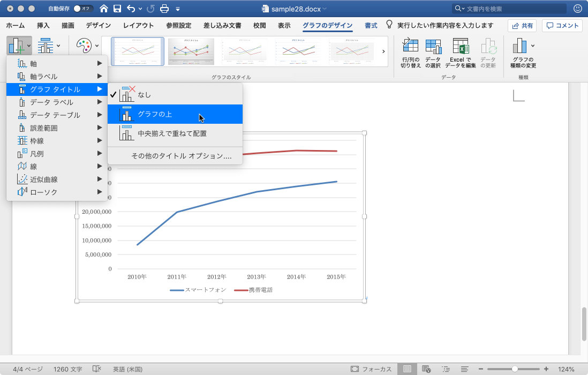Image resolution: width=588 pixels, height=375 pixels.
Task: Click the Undo icon
Action: pyautogui.click(x=131, y=9)
